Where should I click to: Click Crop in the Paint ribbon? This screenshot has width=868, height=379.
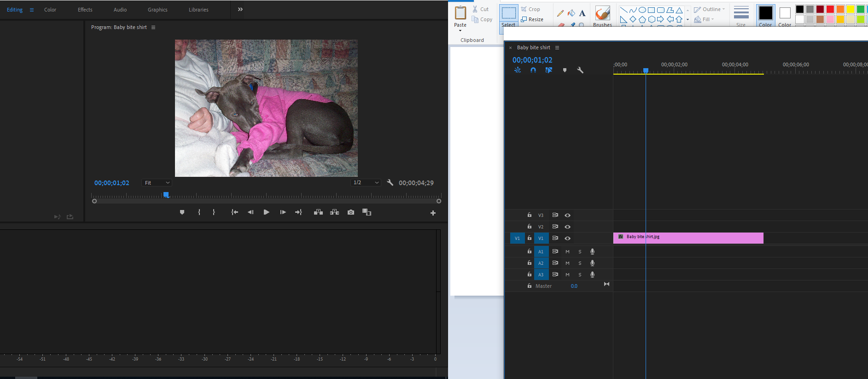530,9
